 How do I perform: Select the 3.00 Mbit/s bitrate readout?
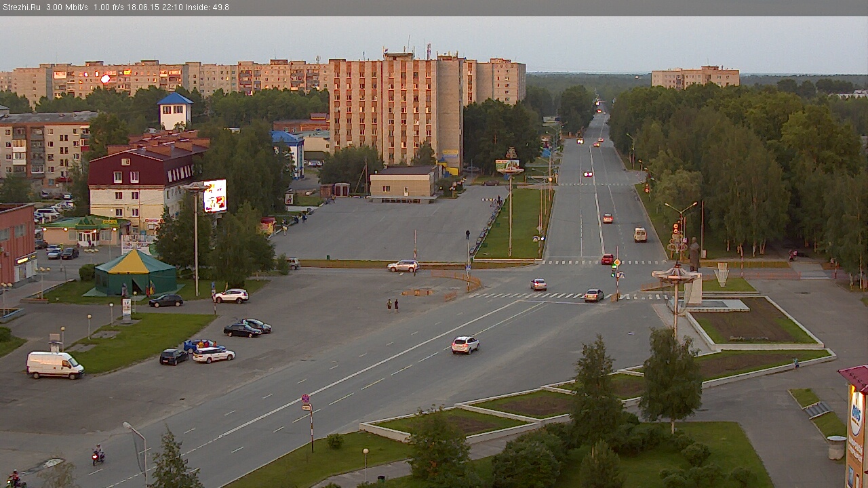(x=67, y=7)
